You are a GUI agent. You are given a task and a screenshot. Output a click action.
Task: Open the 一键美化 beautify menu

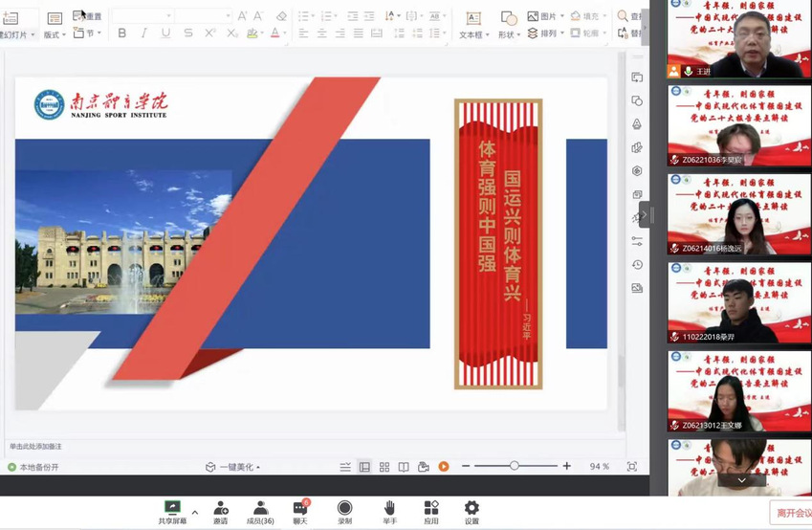(233, 467)
